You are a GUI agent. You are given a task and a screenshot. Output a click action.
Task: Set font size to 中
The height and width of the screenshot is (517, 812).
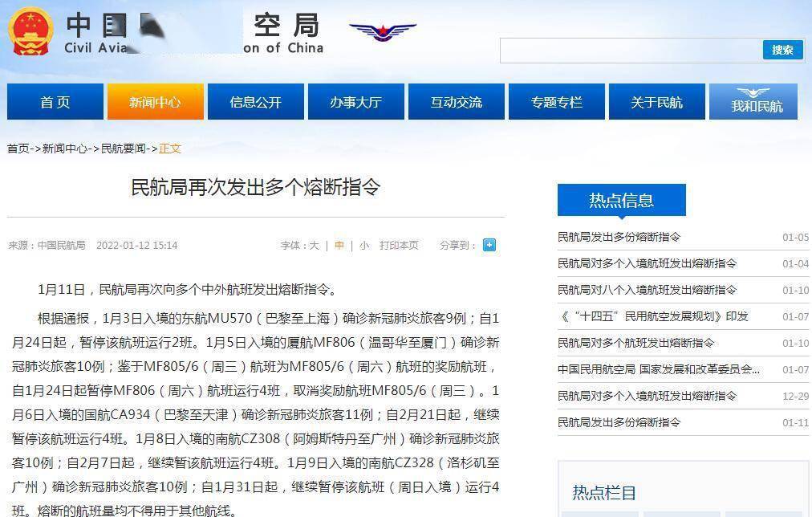(339, 245)
